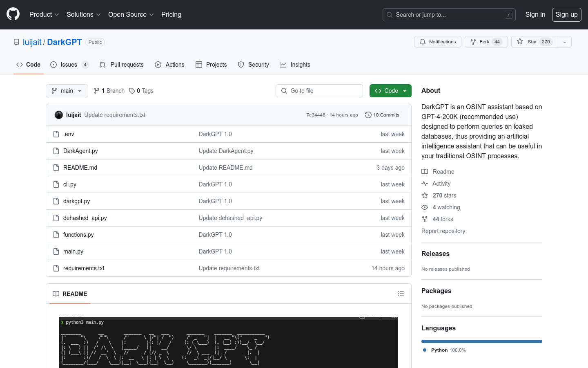Open the README outline icon
Viewport: 588px width, 368px height.
point(401,294)
